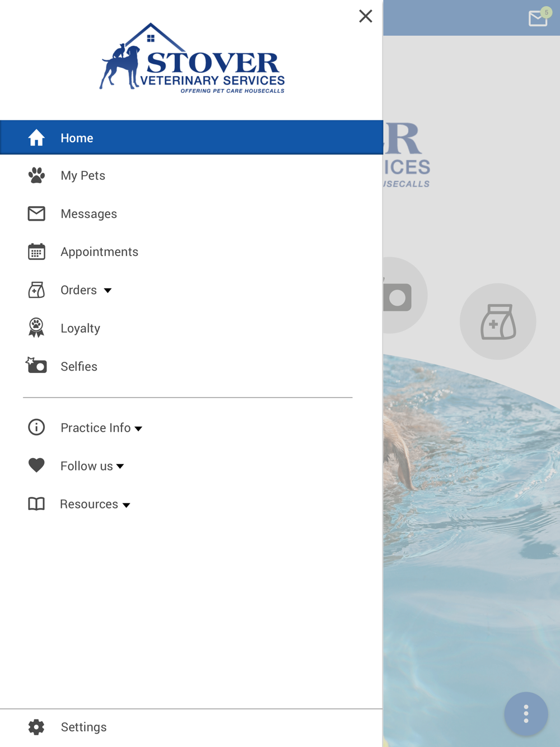This screenshot has height=747, width=560.
Task: Close the navigation drawer with X
Action: 366,16
